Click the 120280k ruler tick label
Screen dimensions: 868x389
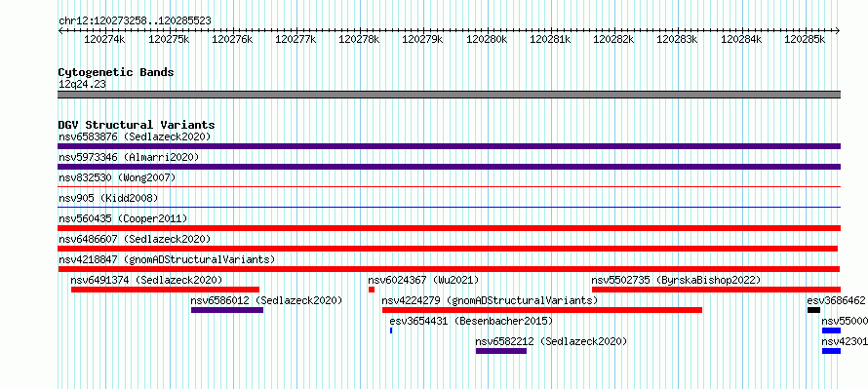coord(487,39)
